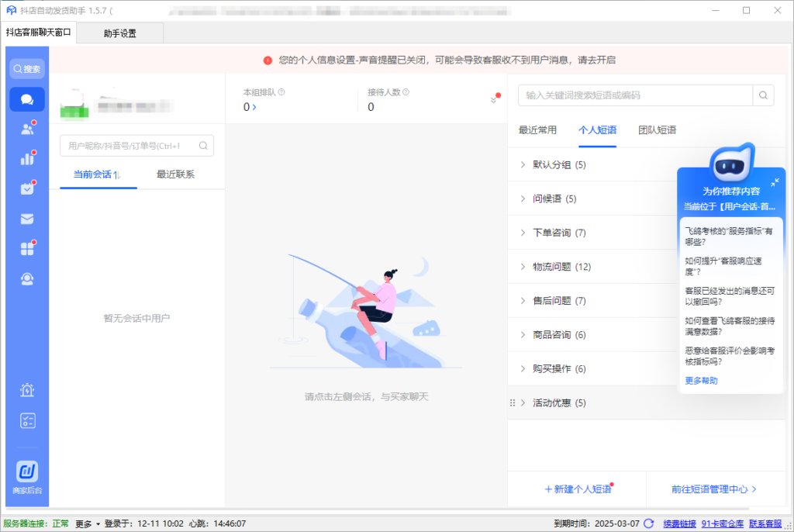Open question about 飞鸽考核的服务指标

(x=729, y=236)
